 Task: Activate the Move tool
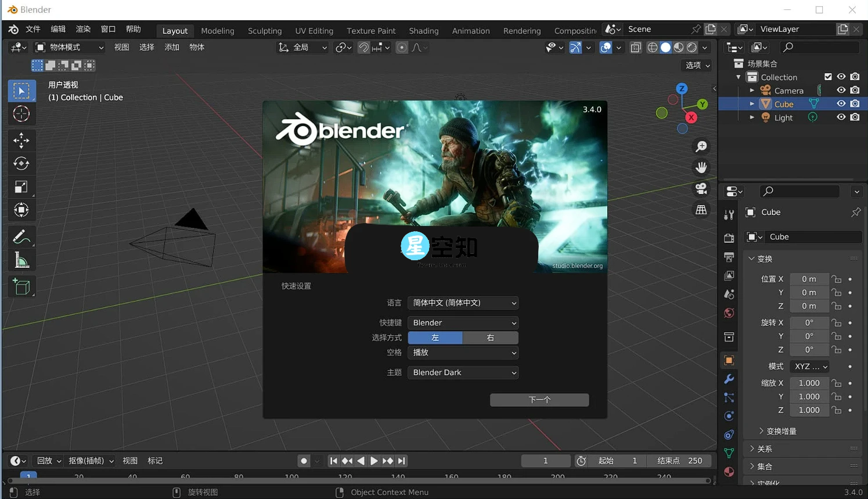(21, 140)
